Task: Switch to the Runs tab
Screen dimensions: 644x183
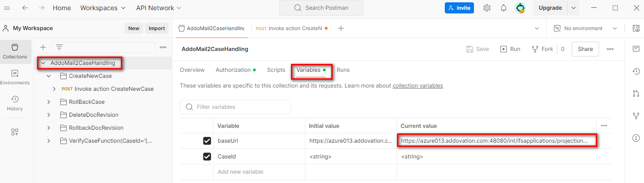Action: [x=343, y=70]
